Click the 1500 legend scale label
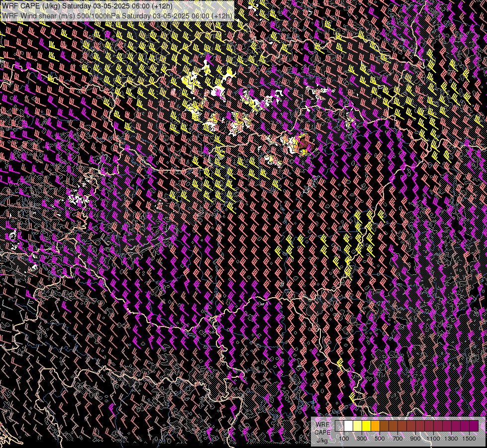487x448 pixels. click(469, 439)
